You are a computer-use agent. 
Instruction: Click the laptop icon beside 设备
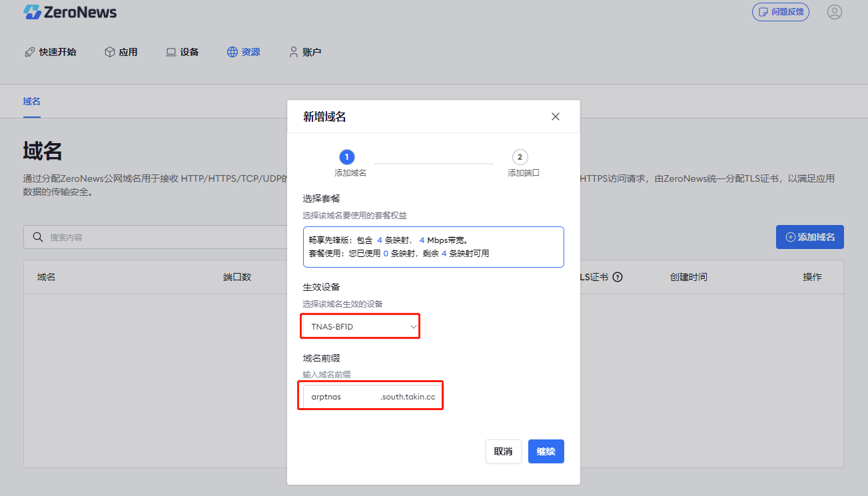pos(171,52)
